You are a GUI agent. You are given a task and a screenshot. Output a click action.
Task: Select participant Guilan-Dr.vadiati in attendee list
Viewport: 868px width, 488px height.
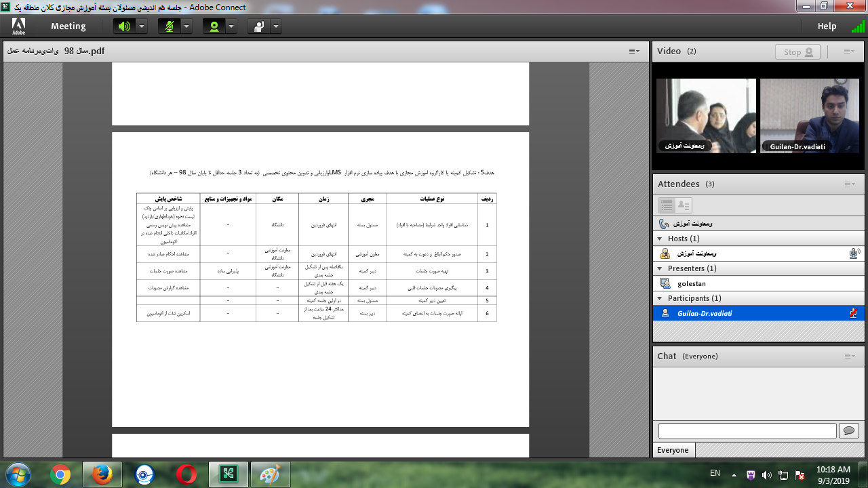pos(705,313)
